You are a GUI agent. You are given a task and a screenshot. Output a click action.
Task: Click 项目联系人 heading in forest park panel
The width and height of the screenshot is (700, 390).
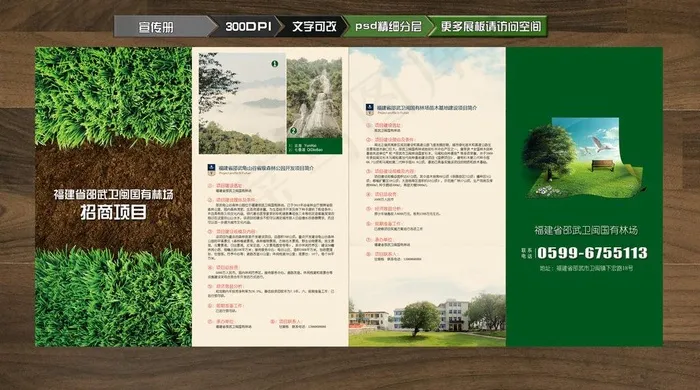(290, 321)
